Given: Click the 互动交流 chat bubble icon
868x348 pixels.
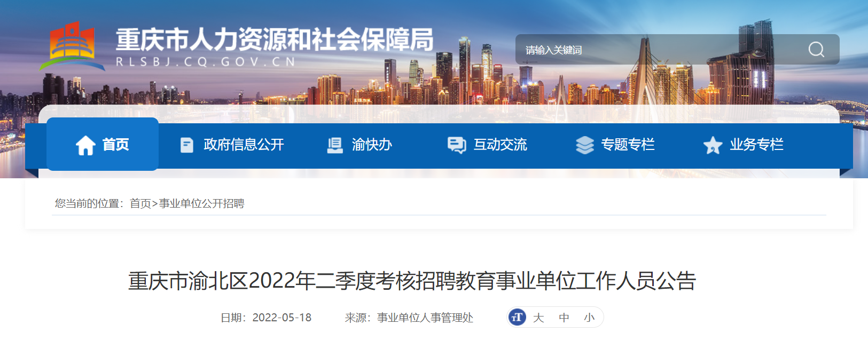Looking at the screenshot, I should (457, 145).
